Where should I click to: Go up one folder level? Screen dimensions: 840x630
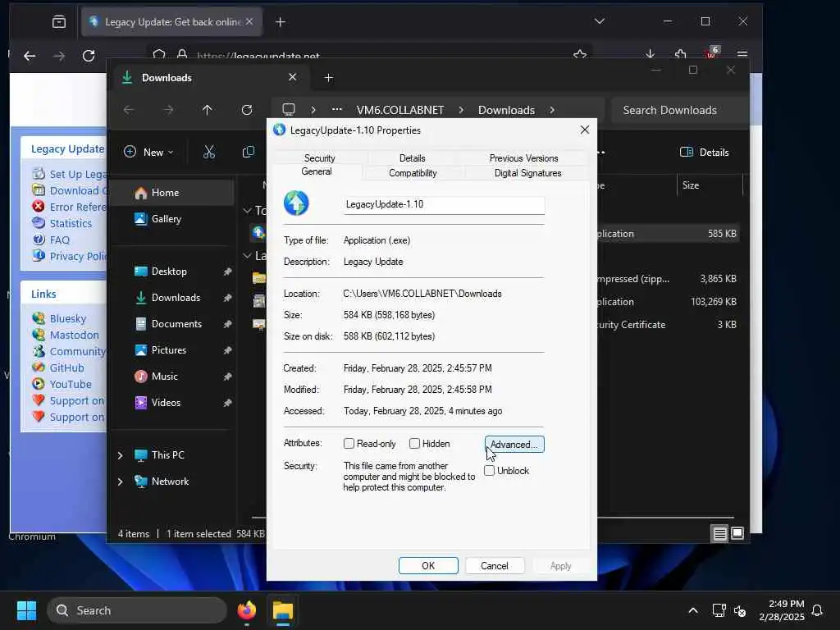pyautogui.click(x=208, y=110)
